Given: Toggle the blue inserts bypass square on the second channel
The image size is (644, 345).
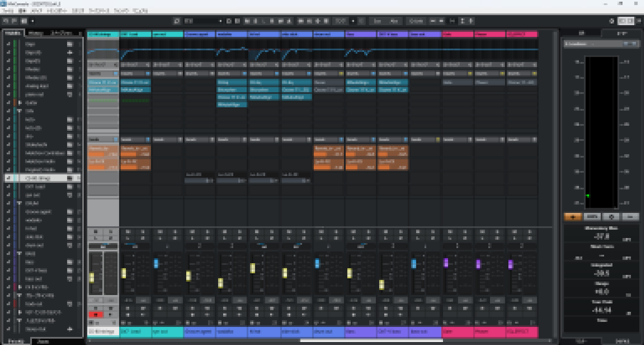Looking at the screenshot, I should (148, 74).
